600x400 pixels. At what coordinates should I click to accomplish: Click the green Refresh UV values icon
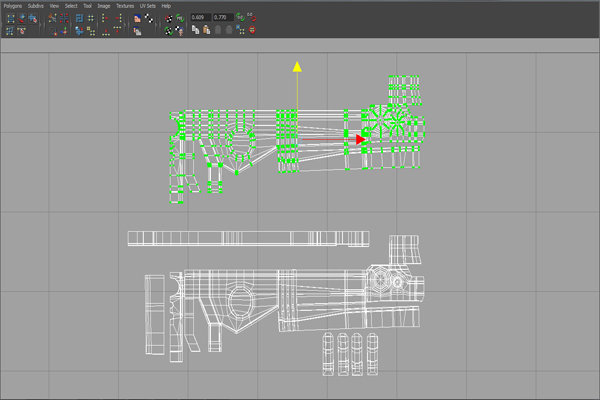tap(240, 17)
